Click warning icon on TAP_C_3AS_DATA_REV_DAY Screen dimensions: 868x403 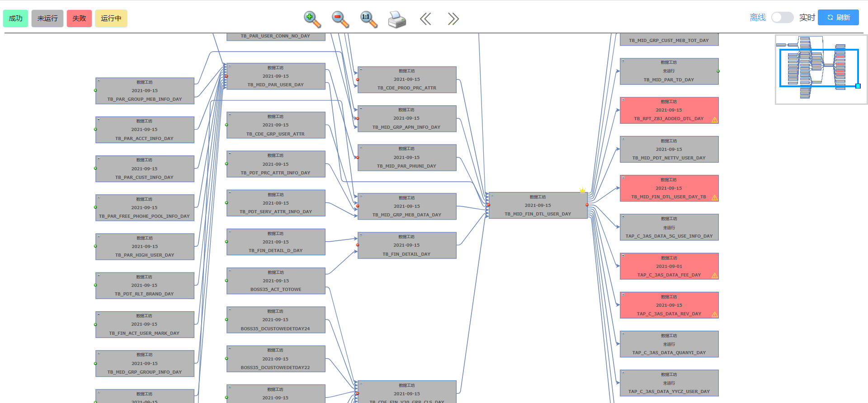714,314
